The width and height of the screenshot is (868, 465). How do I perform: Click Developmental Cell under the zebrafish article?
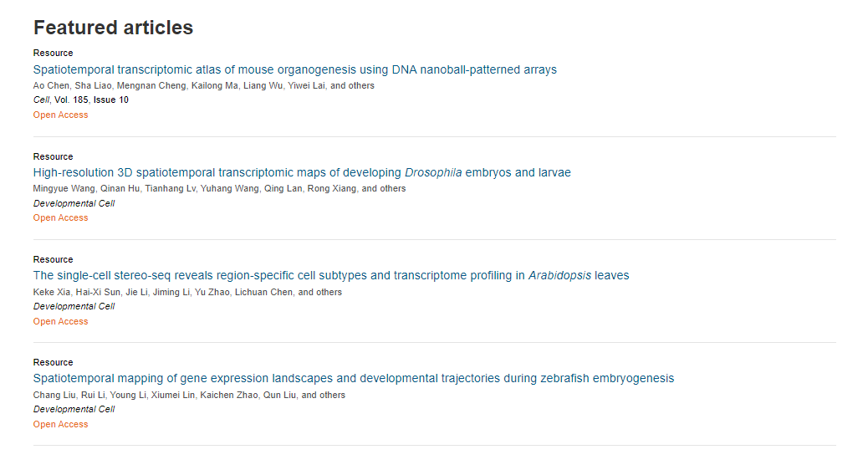pyautogui.click(x=74, y=410)
